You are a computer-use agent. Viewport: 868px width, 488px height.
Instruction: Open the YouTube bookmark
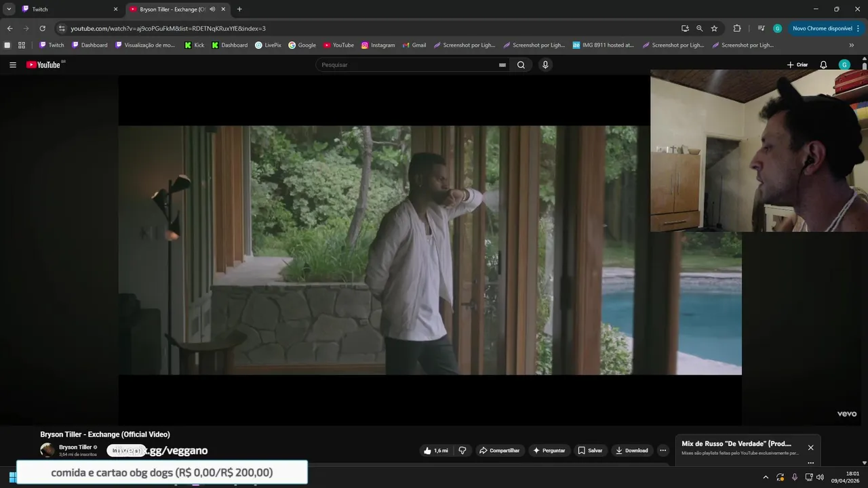point(338,45)
